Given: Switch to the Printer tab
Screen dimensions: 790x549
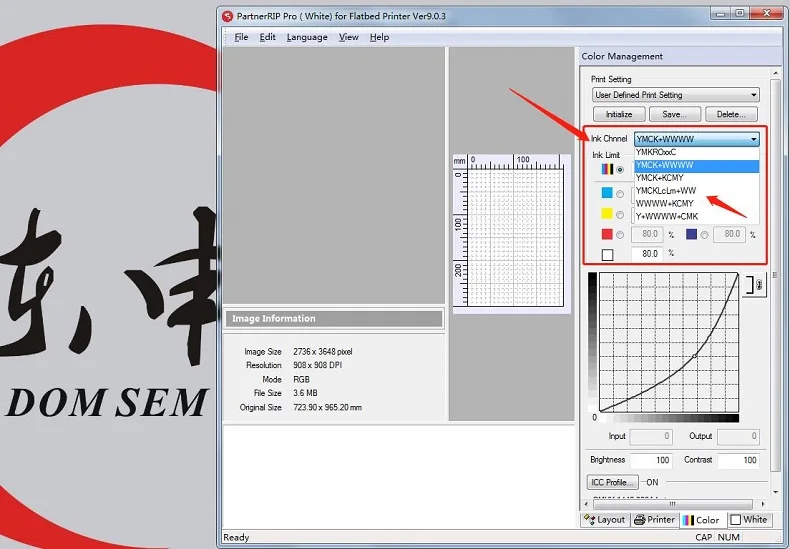Looking at the screenshot, I should point(654,520).
